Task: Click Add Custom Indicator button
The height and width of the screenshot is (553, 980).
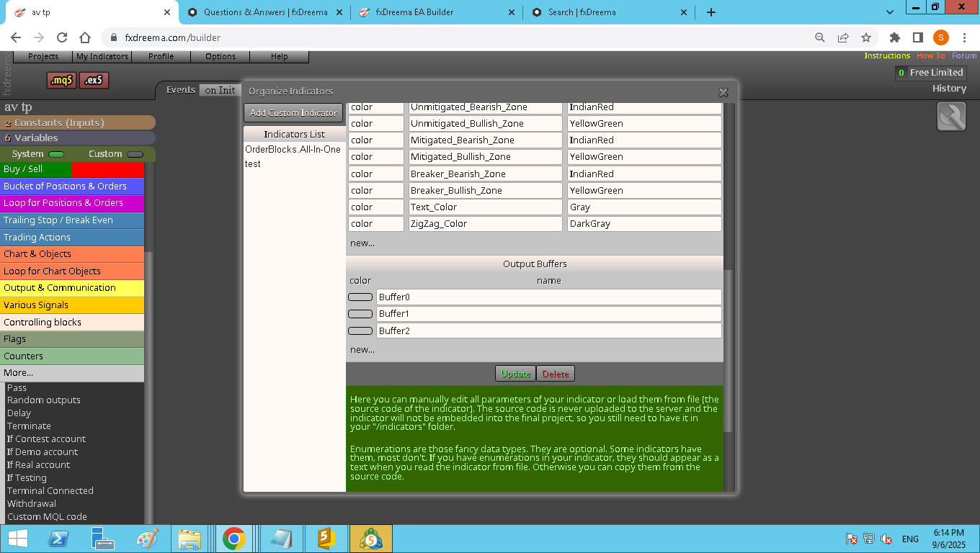Action: pyautogui.click(x=293, y=113)
